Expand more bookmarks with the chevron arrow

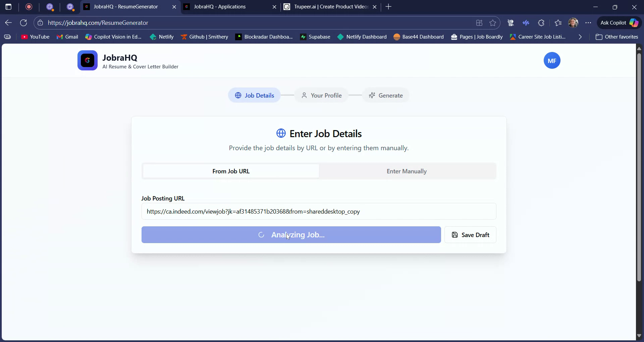pyautogui.click(x=580, y=37)
